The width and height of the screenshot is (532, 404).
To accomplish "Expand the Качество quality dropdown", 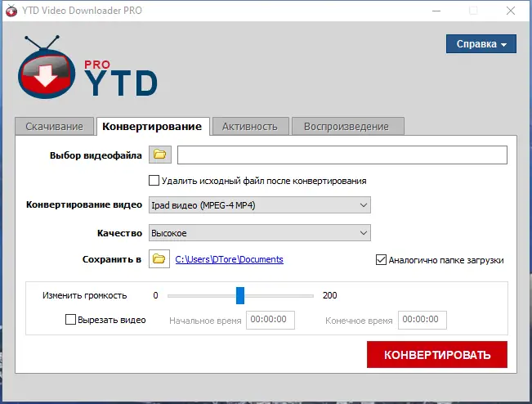I will click(x=260, y=233).
